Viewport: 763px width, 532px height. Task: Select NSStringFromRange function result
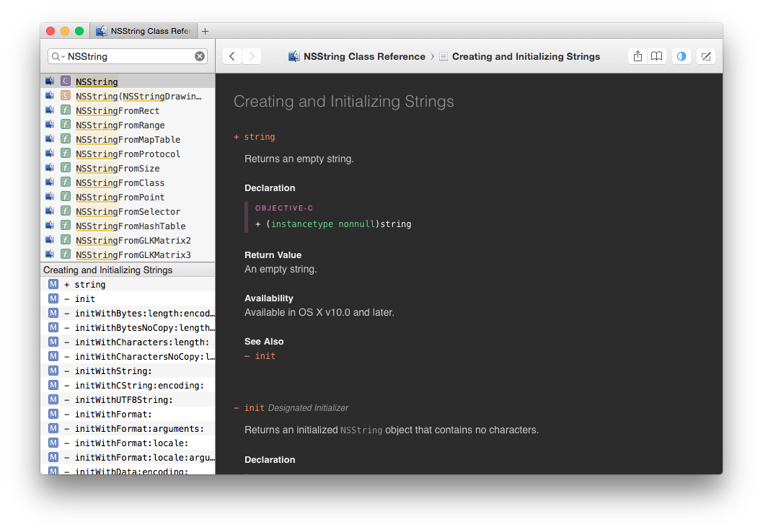point(128,125)
